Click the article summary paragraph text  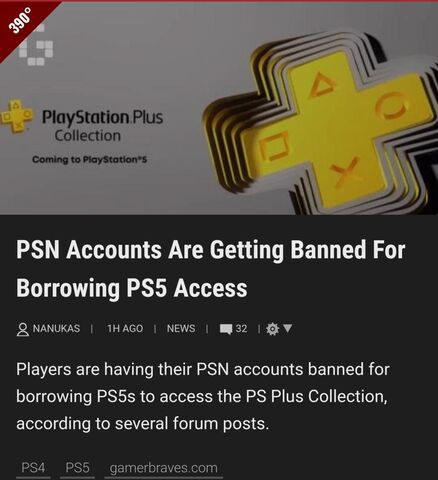pos(203,396)
